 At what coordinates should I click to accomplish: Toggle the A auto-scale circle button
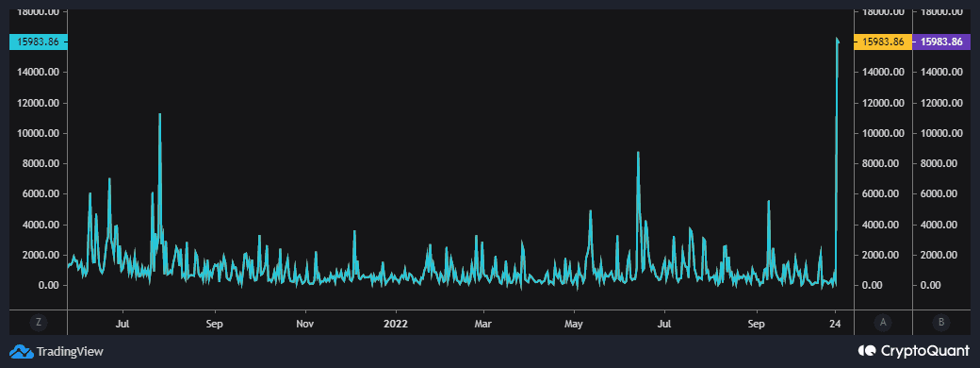[x=883, y=323]
